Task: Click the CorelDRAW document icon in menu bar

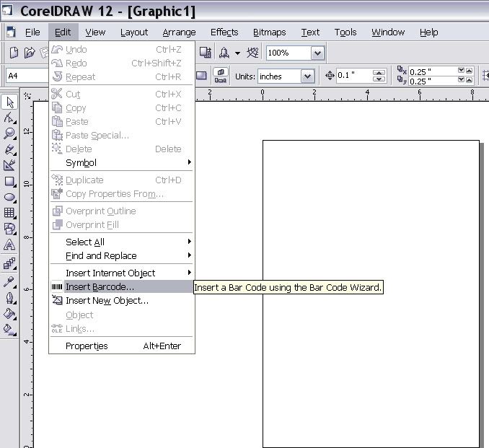Action: point(12,32)
